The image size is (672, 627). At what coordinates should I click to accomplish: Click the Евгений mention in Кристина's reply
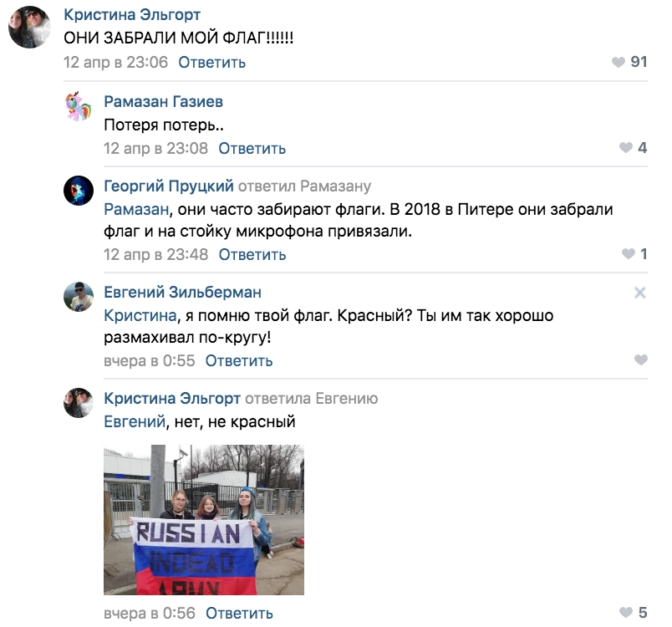[135, 421]
